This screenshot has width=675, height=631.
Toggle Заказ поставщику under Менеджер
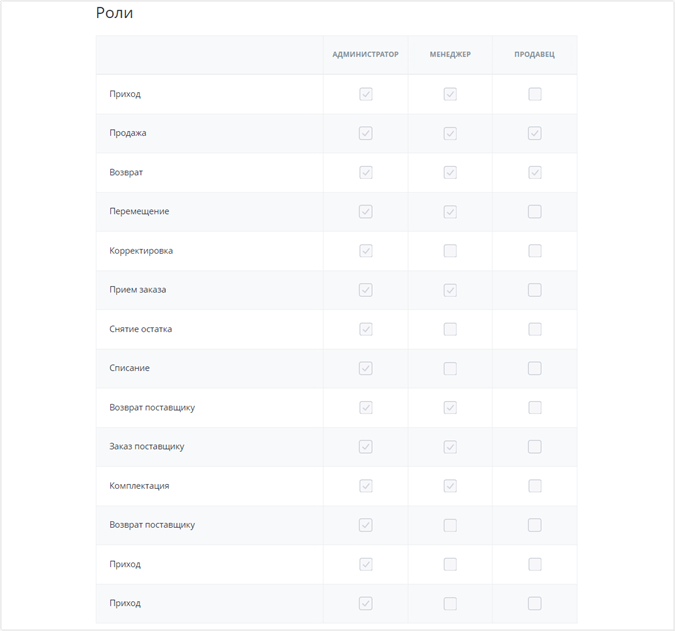click(x=450, y=447)
